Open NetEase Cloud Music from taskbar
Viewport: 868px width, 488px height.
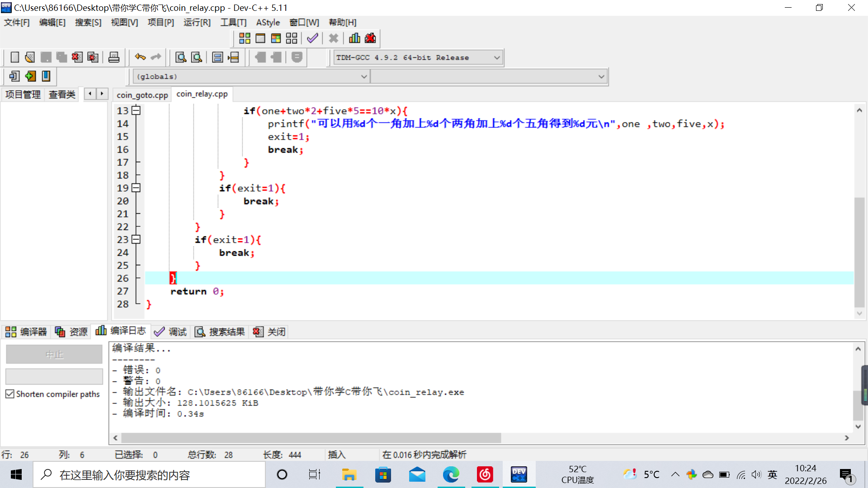[x=485, y=474]
